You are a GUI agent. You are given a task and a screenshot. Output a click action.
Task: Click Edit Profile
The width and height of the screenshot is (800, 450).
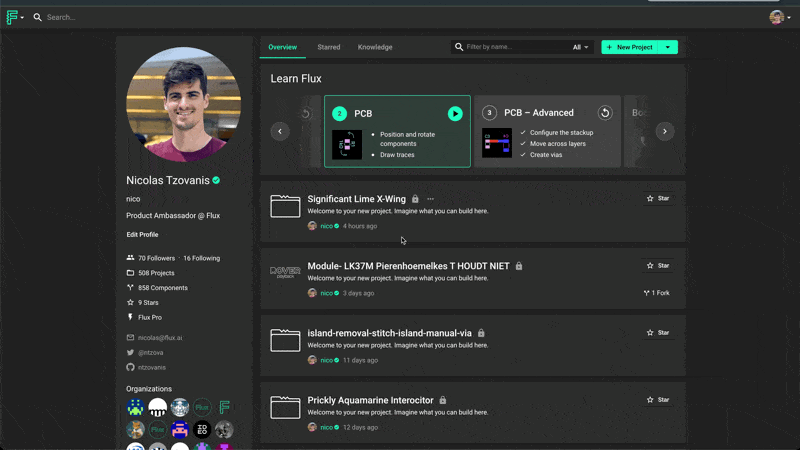[142, 235]
